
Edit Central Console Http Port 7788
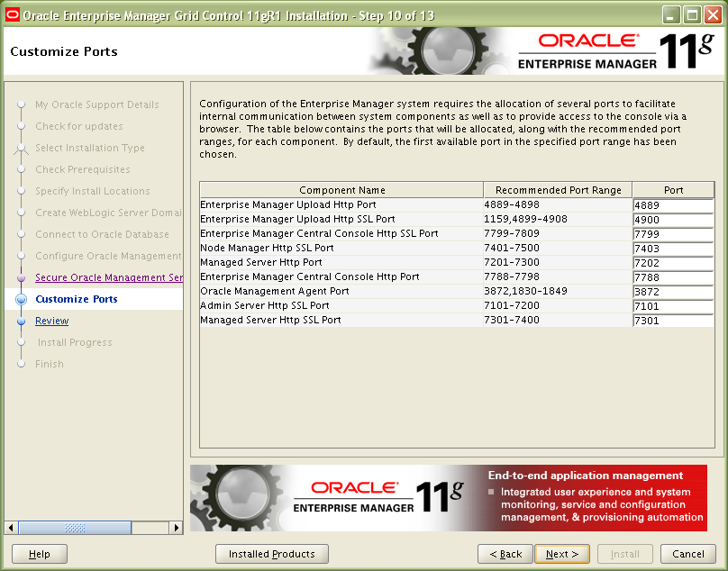[x=673, y=277]
